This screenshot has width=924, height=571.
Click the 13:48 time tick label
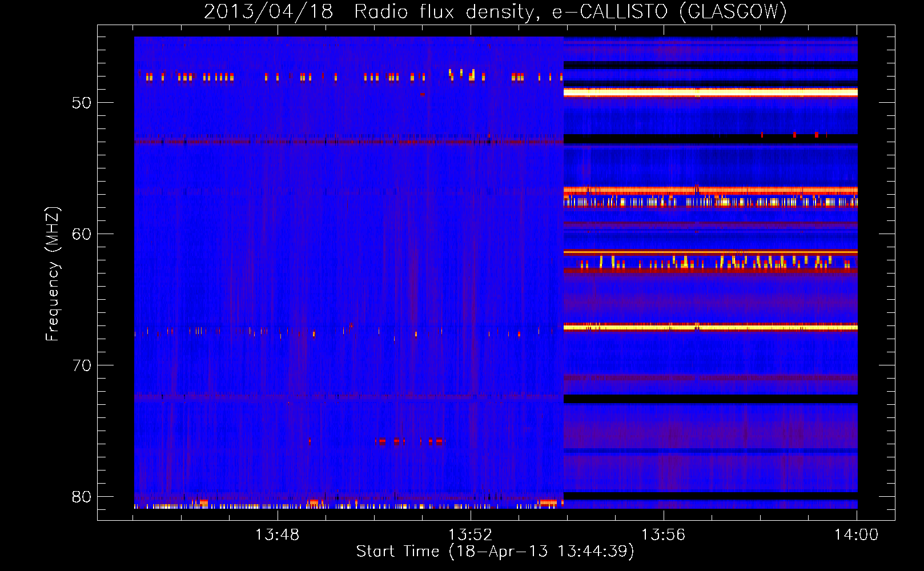tap(277, 534)
